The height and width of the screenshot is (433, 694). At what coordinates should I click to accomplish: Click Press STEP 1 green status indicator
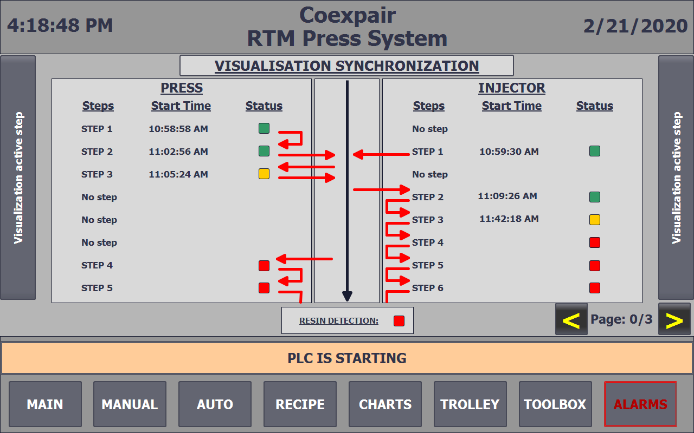264,129
